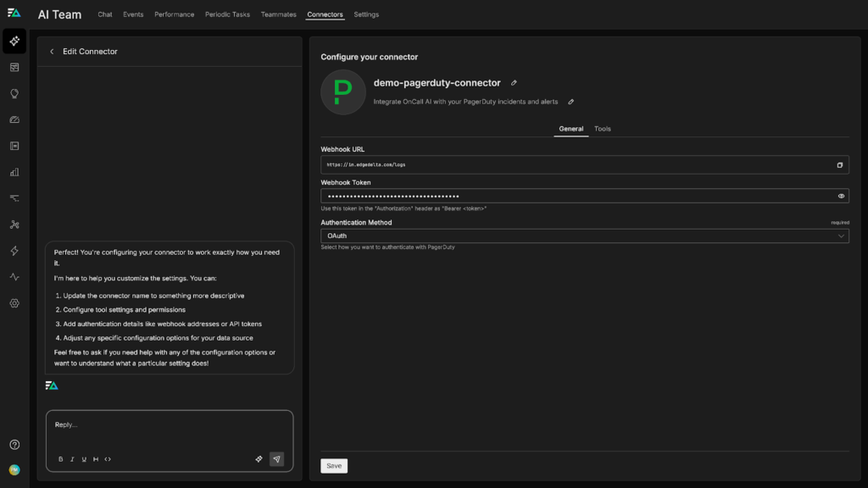Viewport: 868px width, 488px height.
Task: Open the lightbulb icon in left sidebar
Action: pos(14,94)
